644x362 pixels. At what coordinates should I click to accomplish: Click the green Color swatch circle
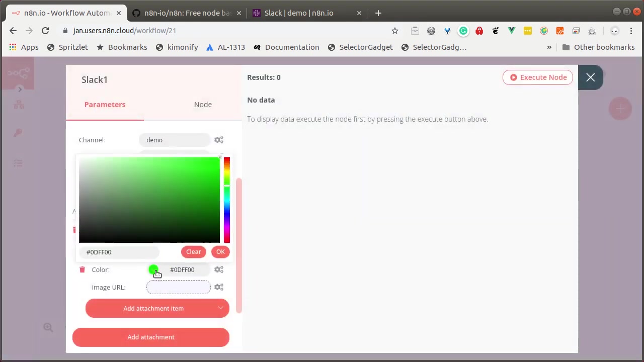pyautogui.click(x=153, y=270)
